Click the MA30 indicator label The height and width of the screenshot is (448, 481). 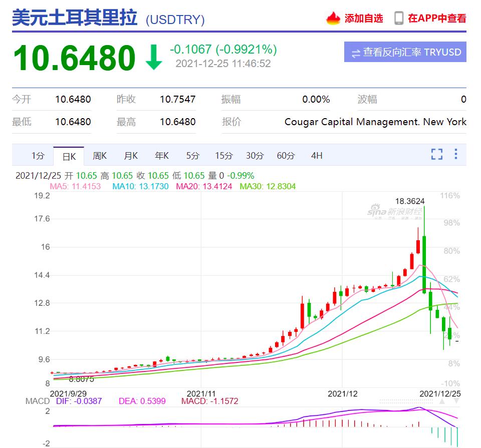pyautogui.click(x=268, y=186)
